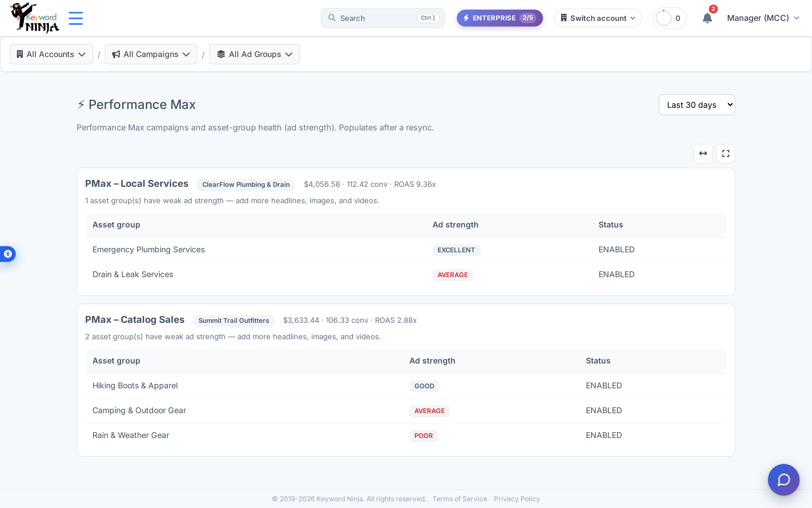Open the Terms of Service link

(459, 499)
